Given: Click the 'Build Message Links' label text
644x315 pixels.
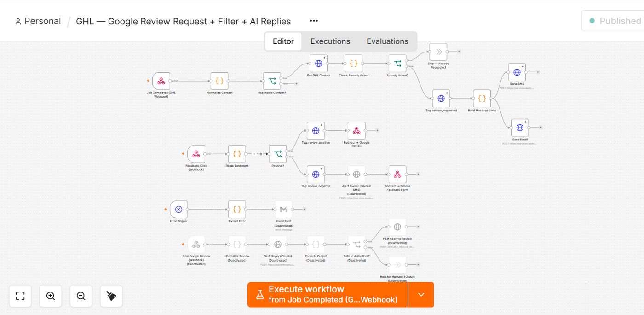Looking at the screenshot, I should pos(482,111).
